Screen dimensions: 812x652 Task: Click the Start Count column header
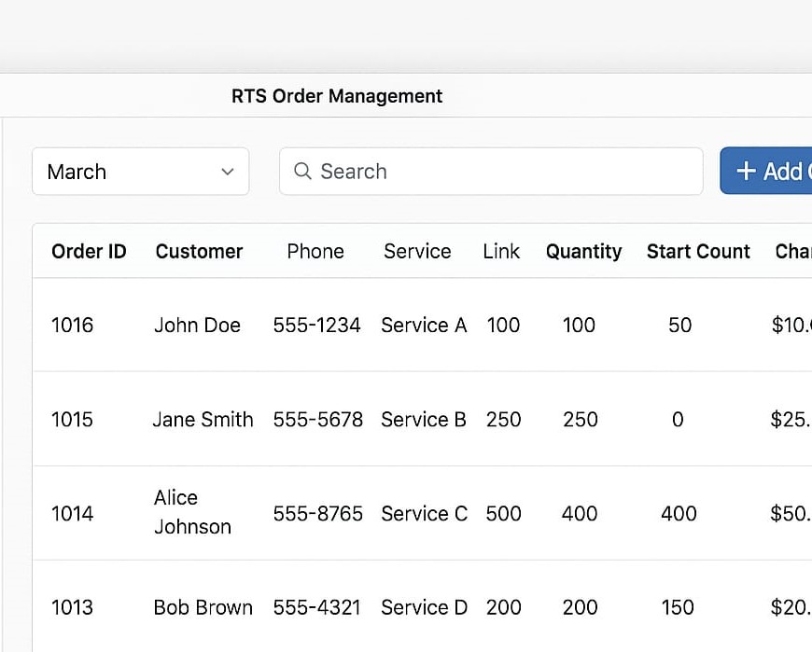pos(698,251)
